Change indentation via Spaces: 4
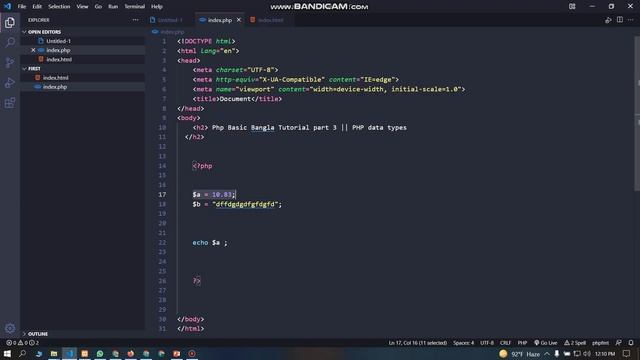 point(463,343)
